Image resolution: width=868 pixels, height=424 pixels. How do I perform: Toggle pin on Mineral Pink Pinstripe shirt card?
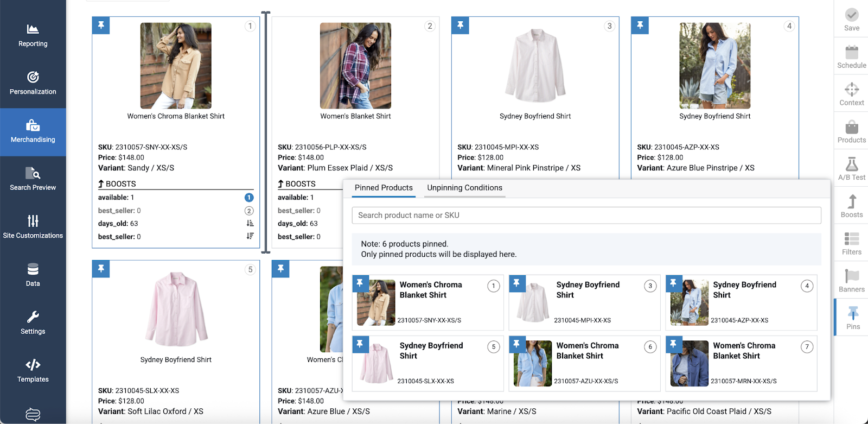click(460, 25)
